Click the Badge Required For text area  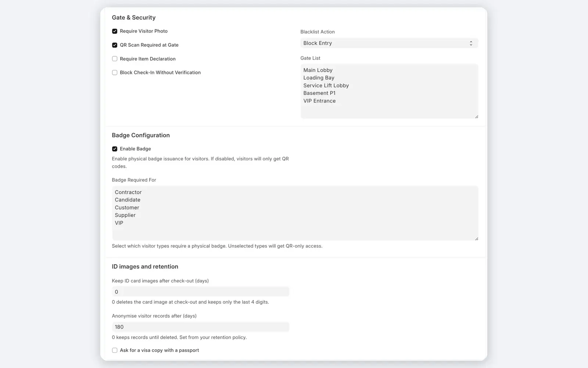coord(295,213)
